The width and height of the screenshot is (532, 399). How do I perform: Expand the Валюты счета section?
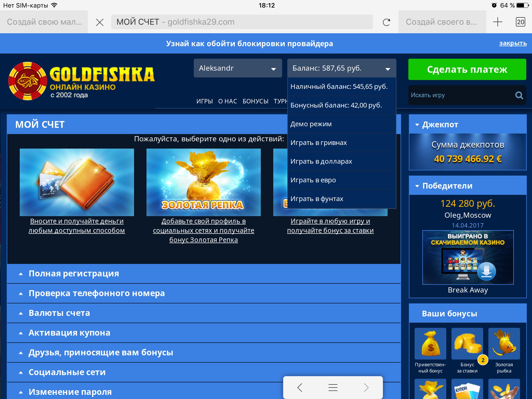pos(59,313)
